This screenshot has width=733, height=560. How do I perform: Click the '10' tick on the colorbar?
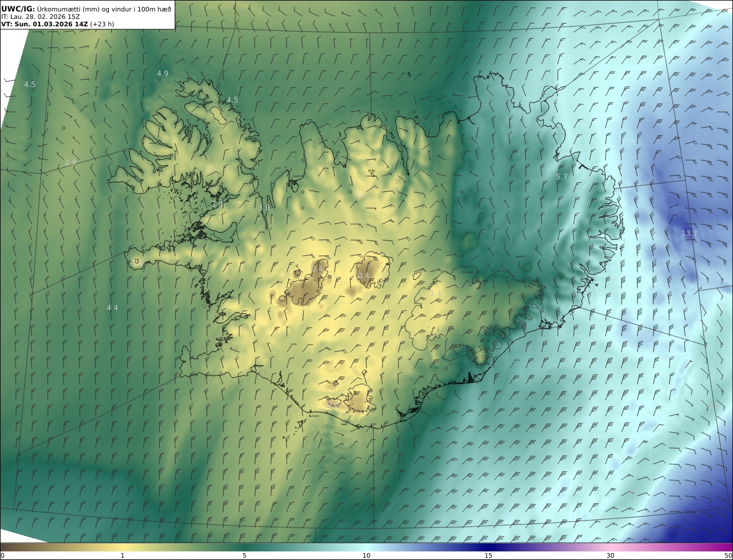coord(366,555)
